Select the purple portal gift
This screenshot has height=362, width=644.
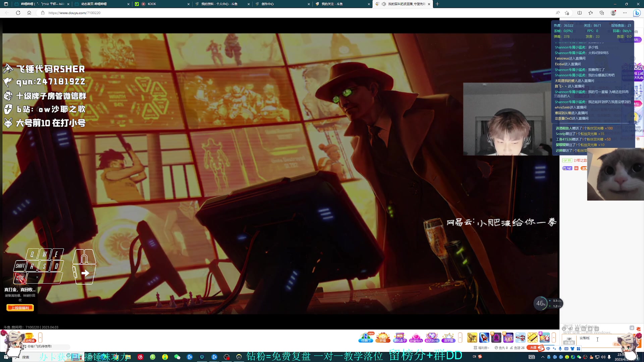tap(496, 338)
